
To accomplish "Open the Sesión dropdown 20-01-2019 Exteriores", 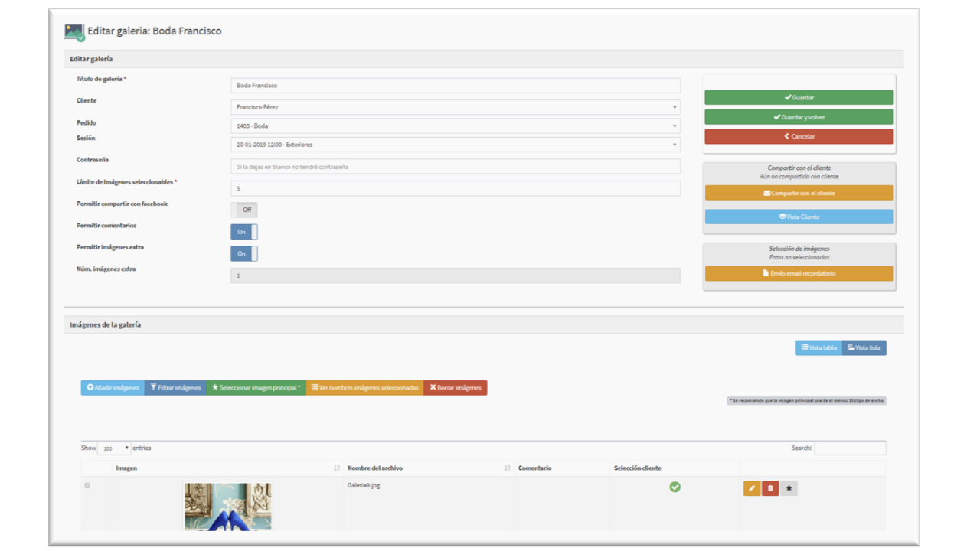I will (x=455, y=145).
